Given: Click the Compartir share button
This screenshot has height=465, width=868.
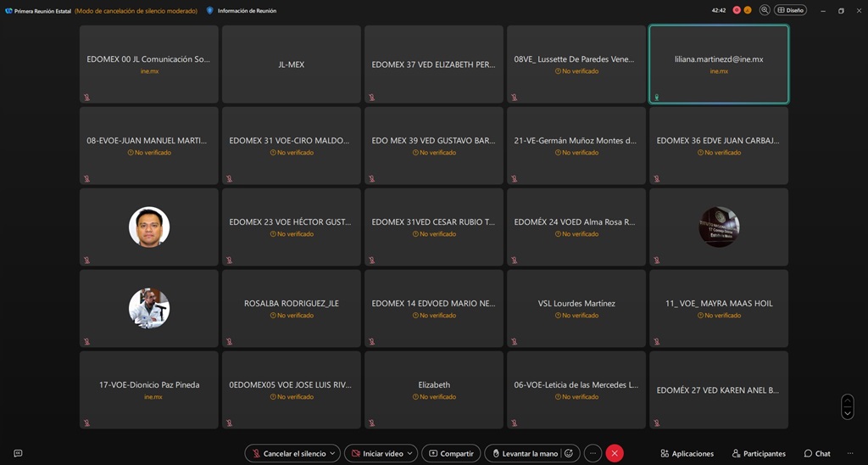Looking at the screenshot, I should click(x=451, y=453).
